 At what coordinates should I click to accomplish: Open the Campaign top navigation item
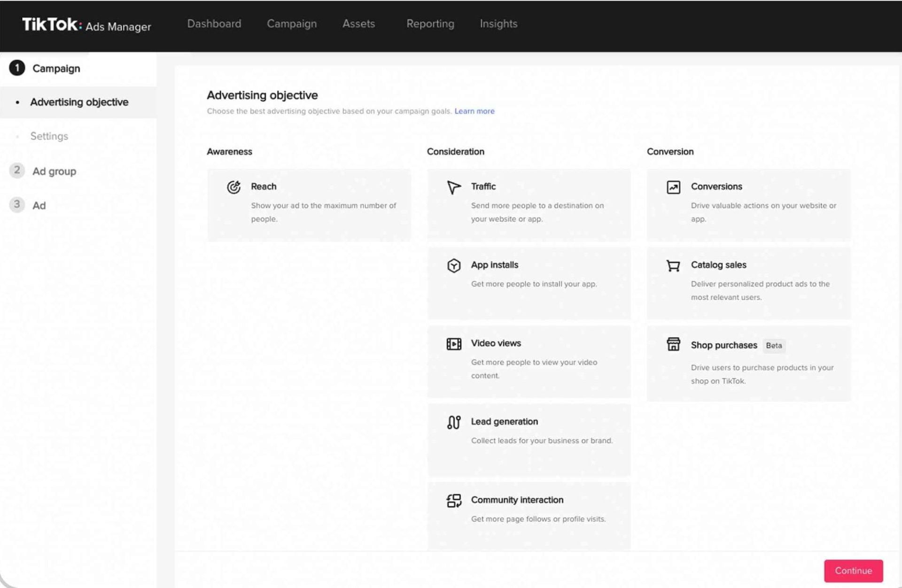point(291,24)
